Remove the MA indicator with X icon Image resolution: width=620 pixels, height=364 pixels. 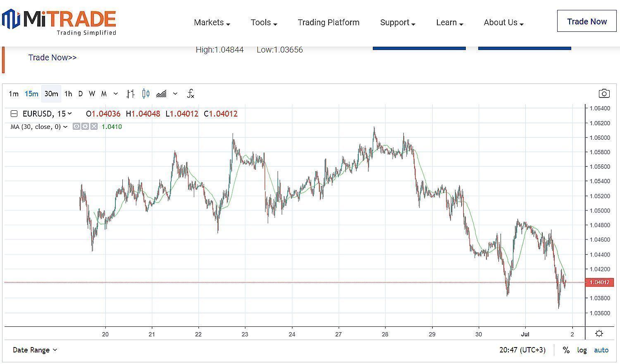point(94,126)
